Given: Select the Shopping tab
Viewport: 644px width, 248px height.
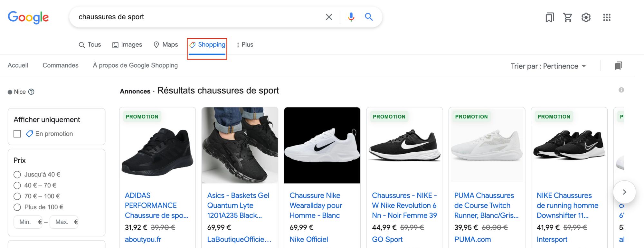Looking at the screenshot, I should click(x=207, y=45).
